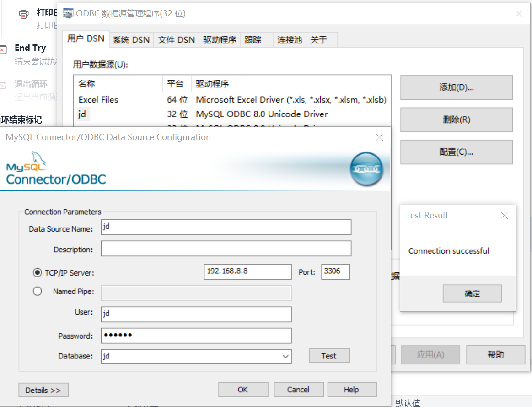Click the Named Pipe input field

point(196,293)
